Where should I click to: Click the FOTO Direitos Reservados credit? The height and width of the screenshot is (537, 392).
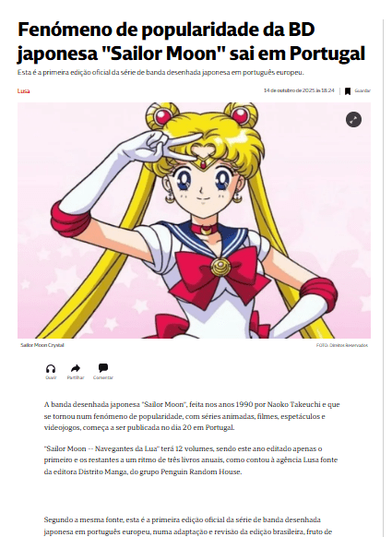[341, 345]
